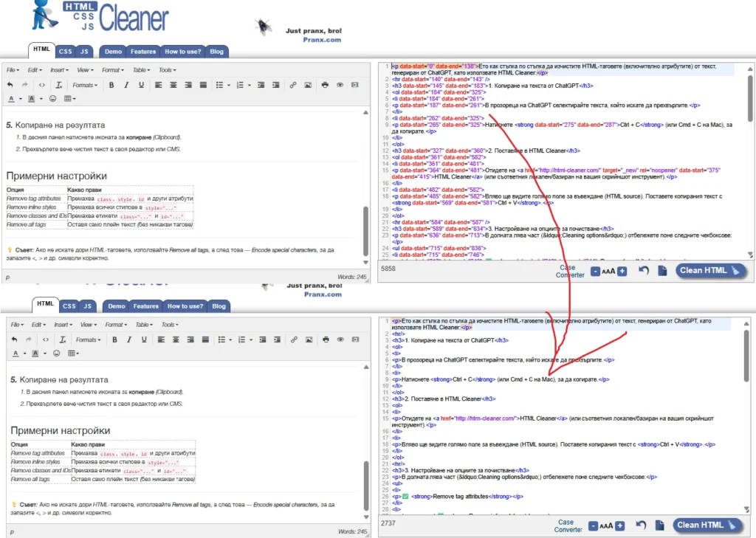756x538 pixels.
Task: Copy cleaned code icon in upper source panel
Action: [x=662, y=271]
